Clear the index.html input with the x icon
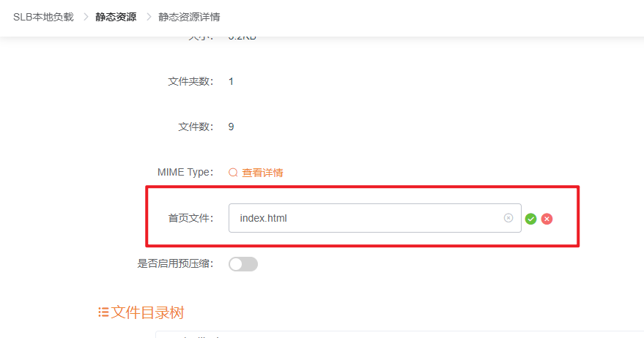The height and width of the screenshot is (338, 644). click(508, 218)
